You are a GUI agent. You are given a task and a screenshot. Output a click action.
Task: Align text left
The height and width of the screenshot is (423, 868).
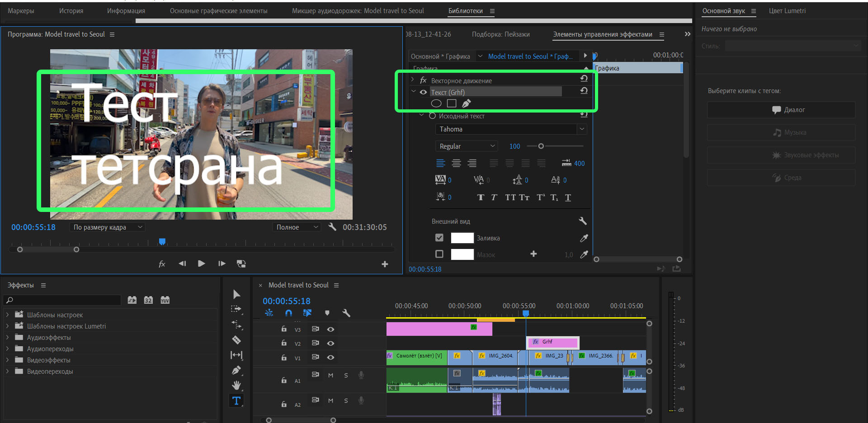coord(441,163)
